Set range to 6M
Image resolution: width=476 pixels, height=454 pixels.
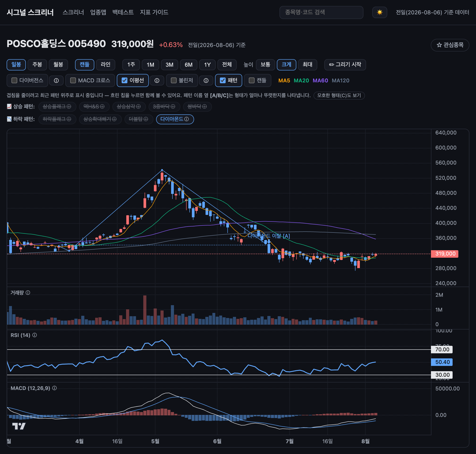pos(189,65)
